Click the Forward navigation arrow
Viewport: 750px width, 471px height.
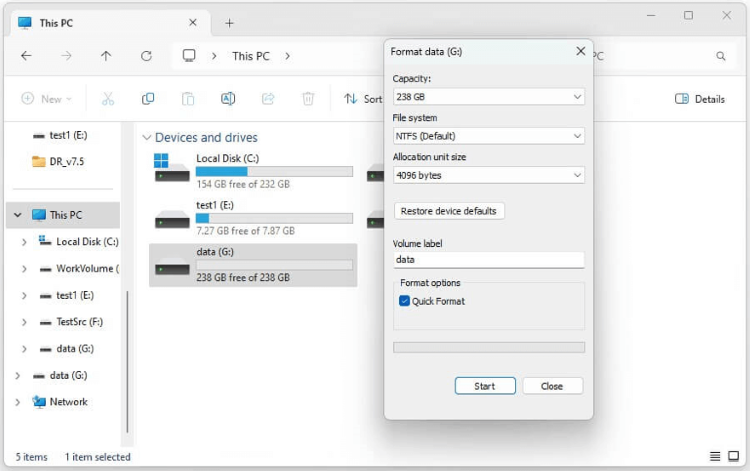(x=66, y=56)
